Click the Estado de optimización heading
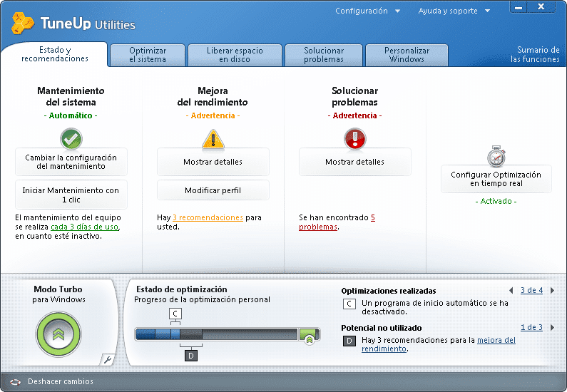 coord(182,289)
